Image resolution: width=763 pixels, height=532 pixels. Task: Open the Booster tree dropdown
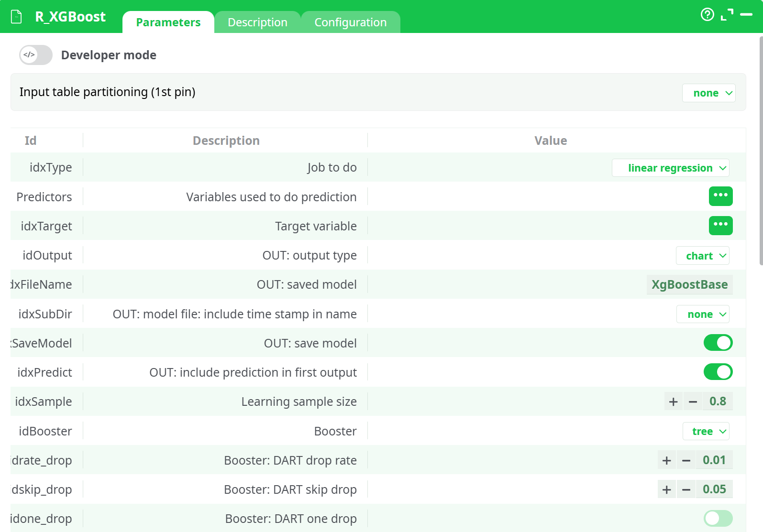706,431
